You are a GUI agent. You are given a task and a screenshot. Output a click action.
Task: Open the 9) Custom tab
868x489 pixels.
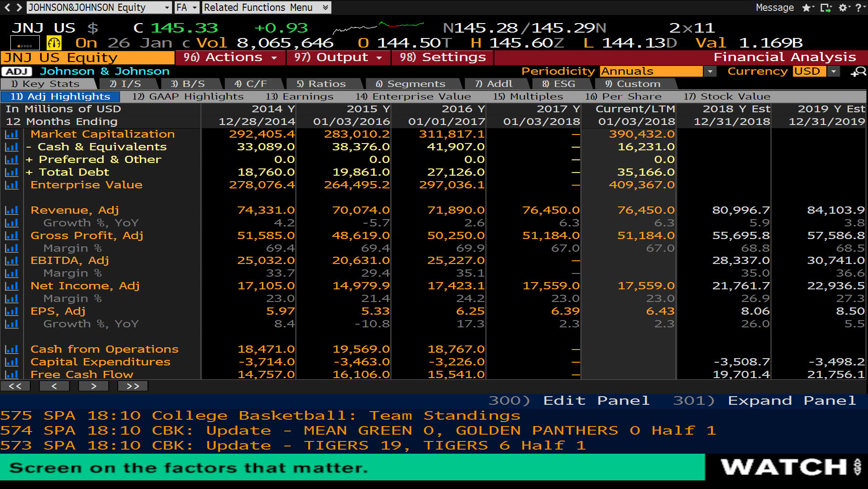pos(633,84)
